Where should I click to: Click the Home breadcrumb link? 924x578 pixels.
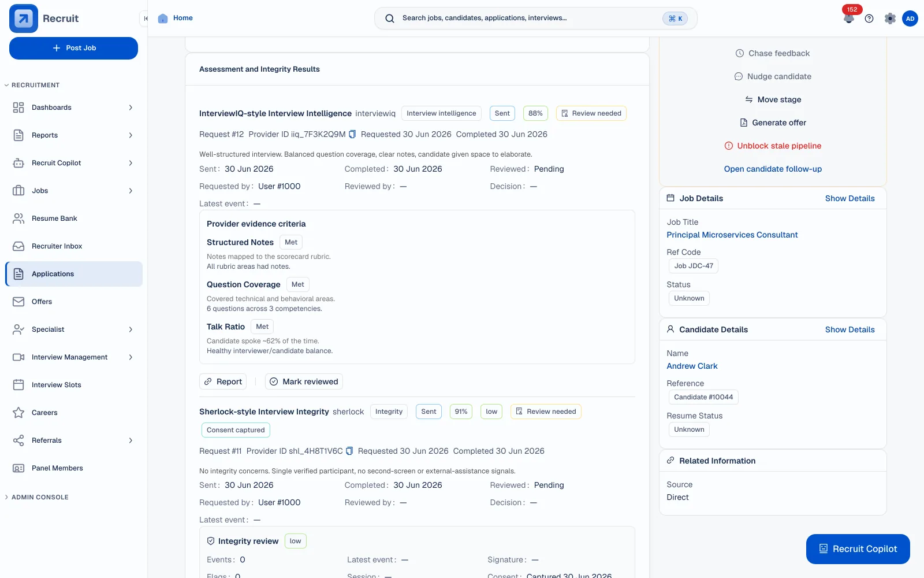click(183, 18)
